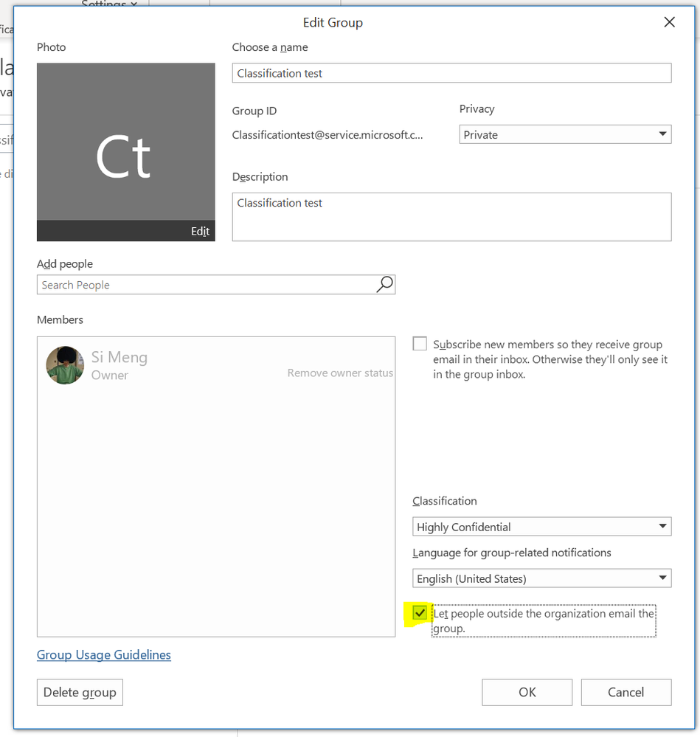Select the Si Meng member entry
The image size is (700, 737).
[x=216, y=365]
